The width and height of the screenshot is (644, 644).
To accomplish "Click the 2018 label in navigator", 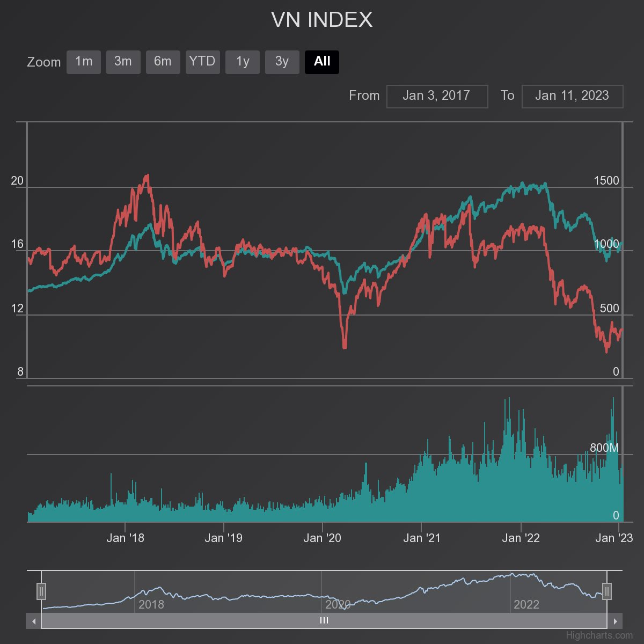I will tap(151, 605).
